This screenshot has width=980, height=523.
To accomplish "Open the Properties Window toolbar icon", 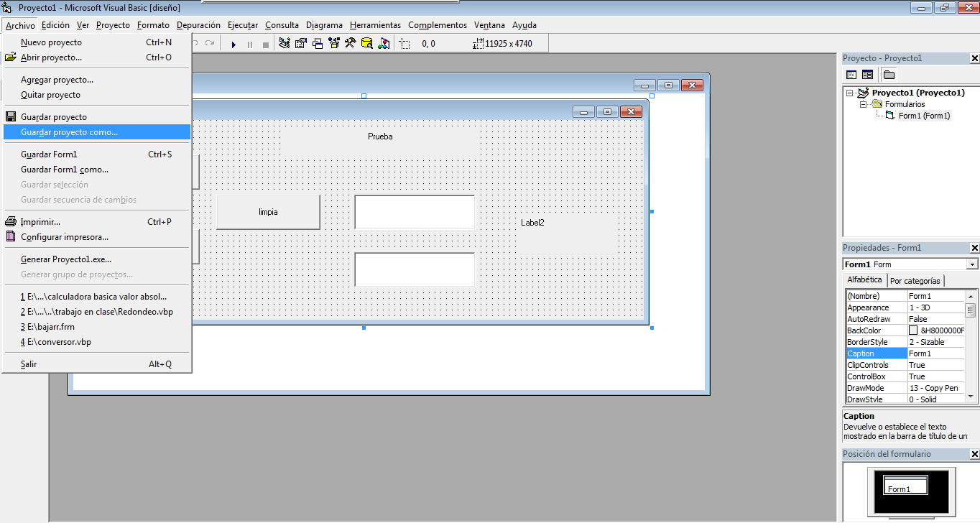I will pyautogui.click(x=301, y=44).
